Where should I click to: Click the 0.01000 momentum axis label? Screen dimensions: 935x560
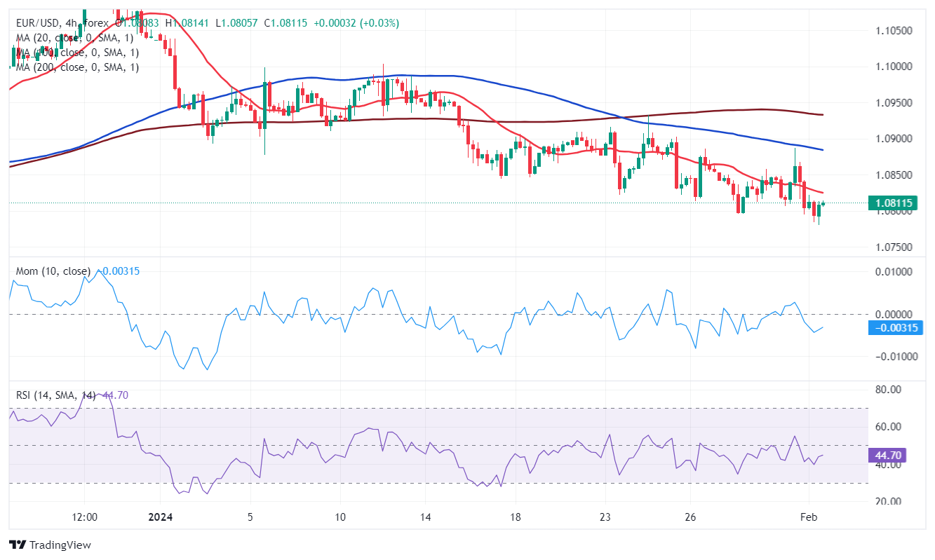point(893,272)
